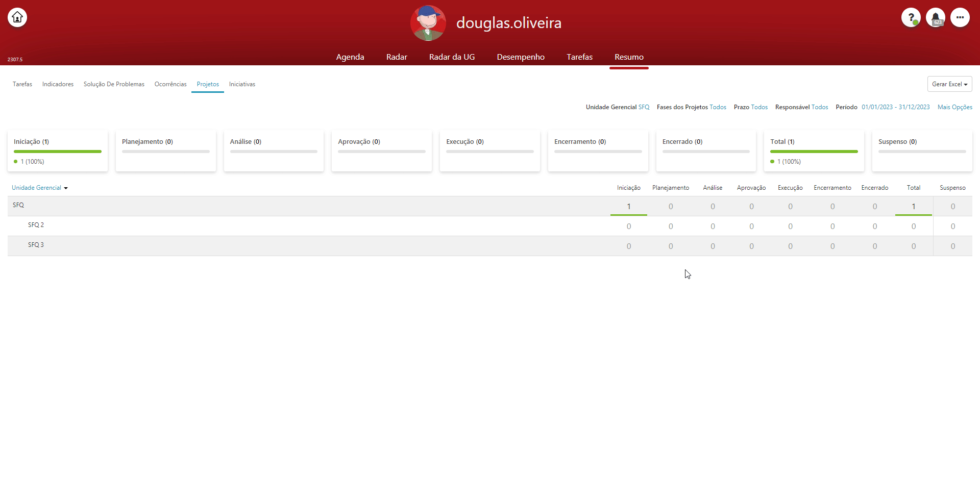Image resolution: width=980 pixels, height=478 pixels.
Task: Select the Análise (0) card
Action: [274, 151]
